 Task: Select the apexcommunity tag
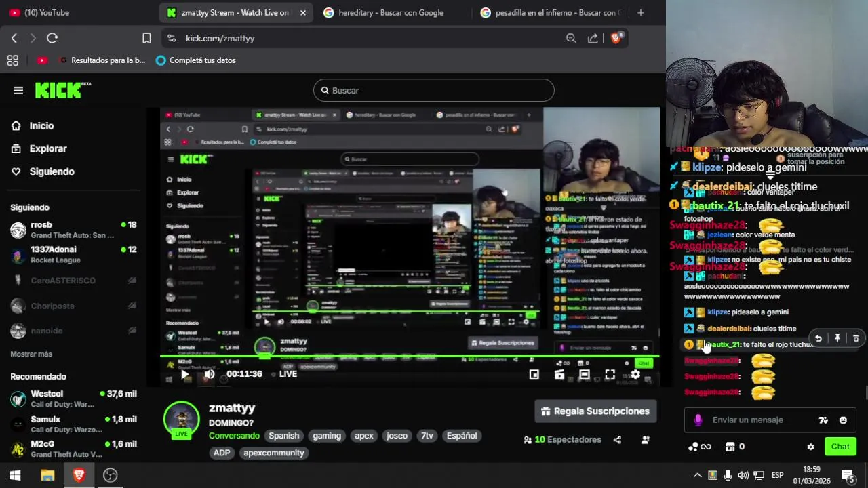[274, 453]
